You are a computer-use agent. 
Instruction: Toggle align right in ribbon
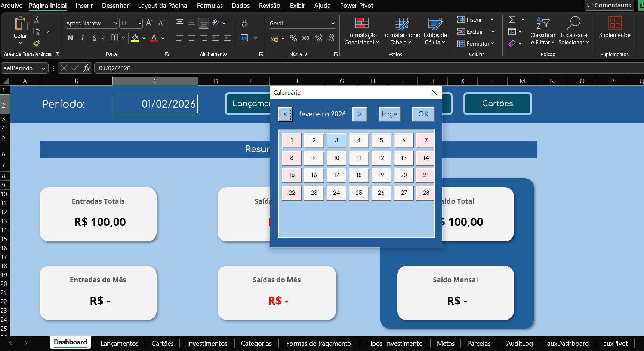(204, 38)
